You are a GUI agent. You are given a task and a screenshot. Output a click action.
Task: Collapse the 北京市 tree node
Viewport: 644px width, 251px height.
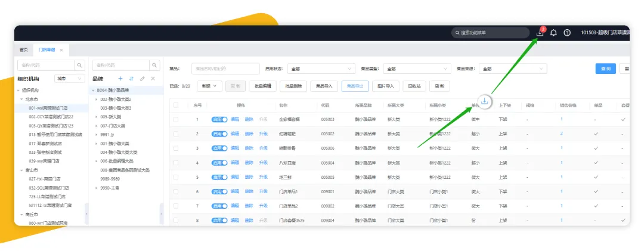[22, 99]
